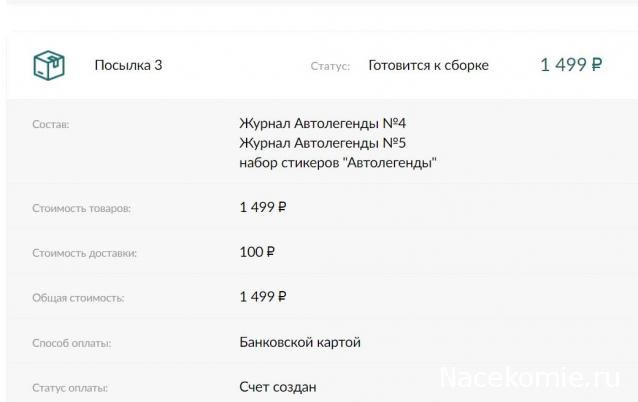Click the Готовится к сборке status
638x402 pixels.
pos(428,66)
